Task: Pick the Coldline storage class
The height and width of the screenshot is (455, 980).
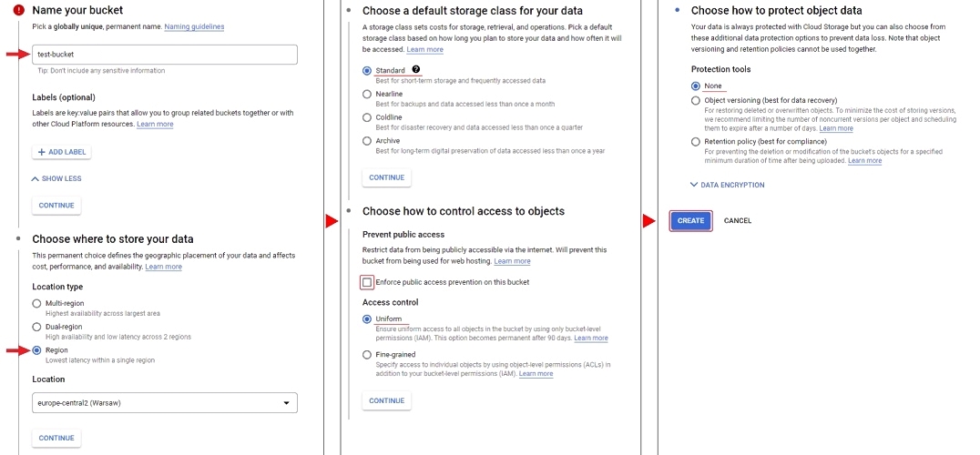Action: 367,117
